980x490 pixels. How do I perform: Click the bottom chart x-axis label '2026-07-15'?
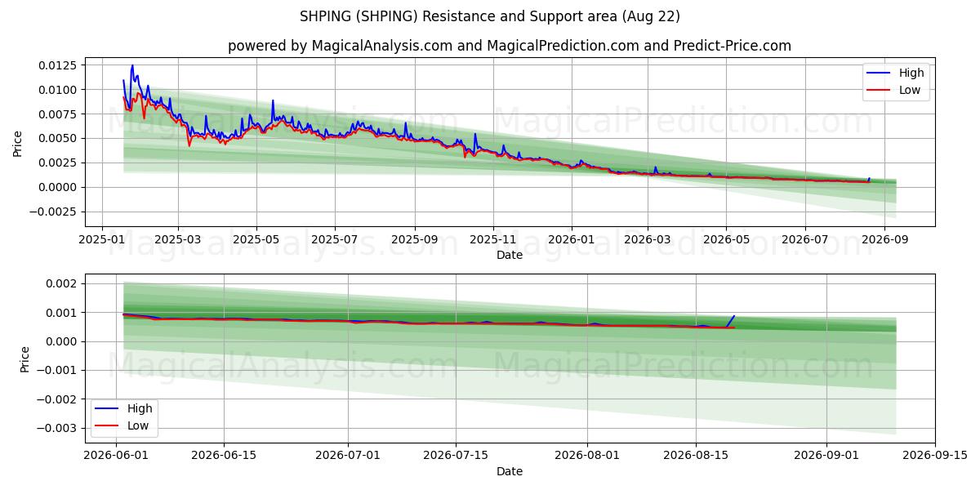pyautogui.click(x=455, y=457)
